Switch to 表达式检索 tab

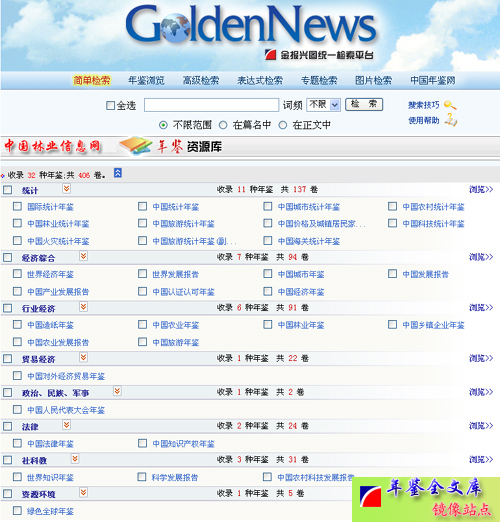pyautogui.click(x=260, y=80)
